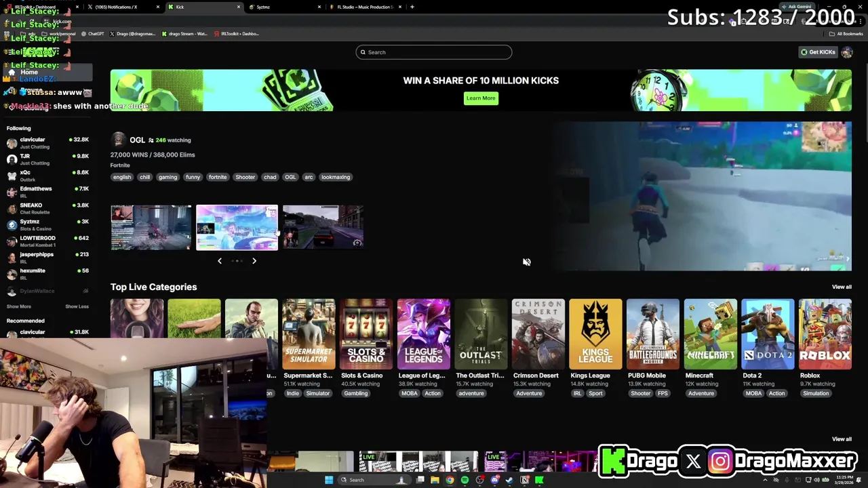
Task: Open the All Bookmarks folder
Action: [x=846, y=33]
